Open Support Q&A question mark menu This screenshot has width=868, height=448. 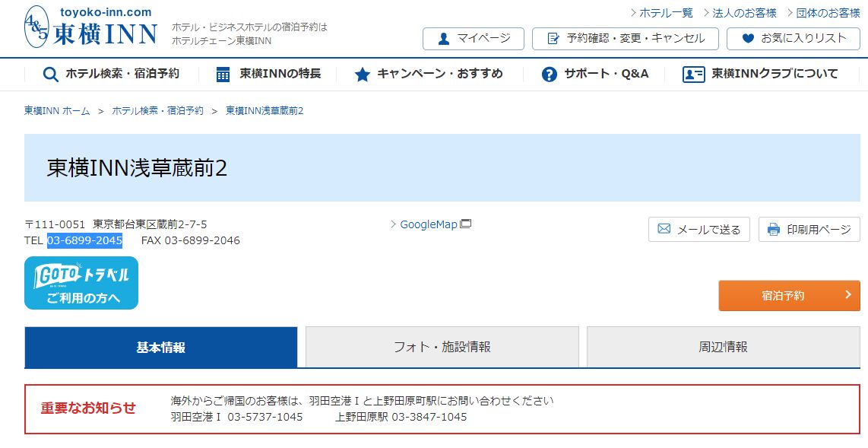coord(595,74)
